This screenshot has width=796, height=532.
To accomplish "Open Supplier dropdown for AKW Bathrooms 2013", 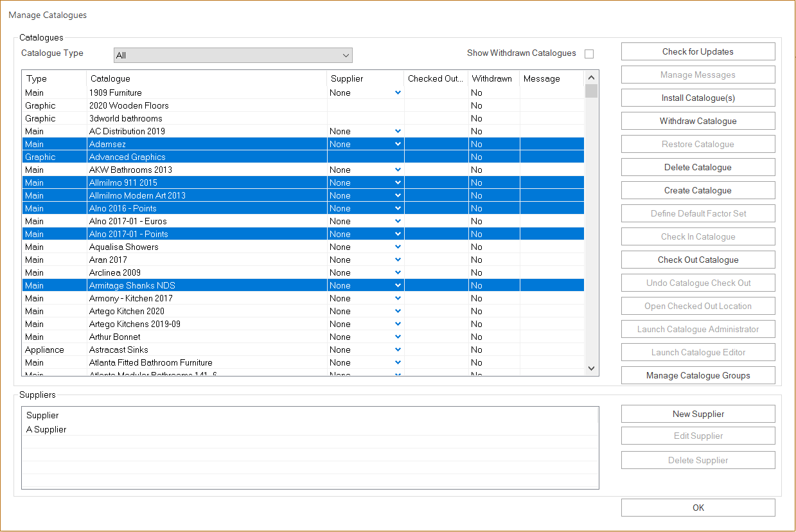I will [x=398, y=170].
